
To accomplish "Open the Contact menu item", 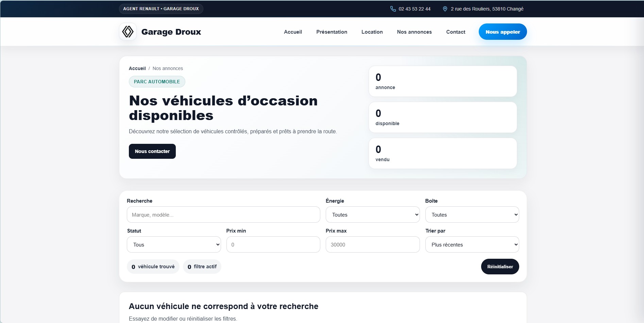I will click(456, 32).
